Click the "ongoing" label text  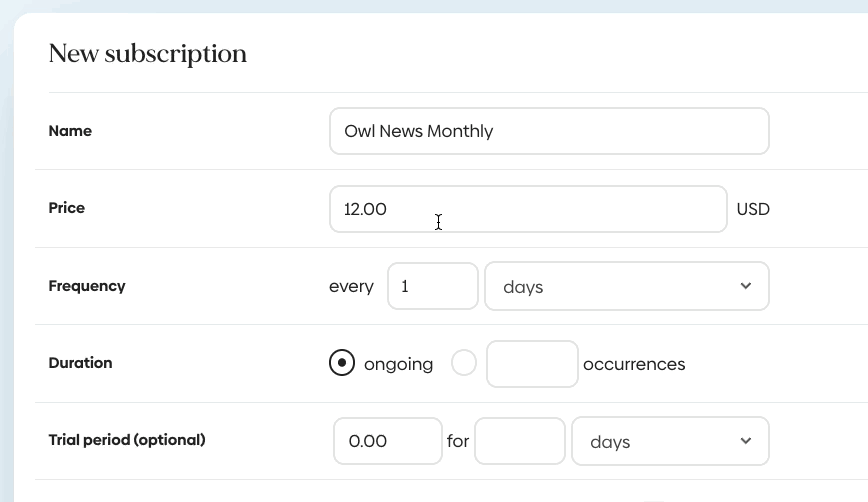398,364
